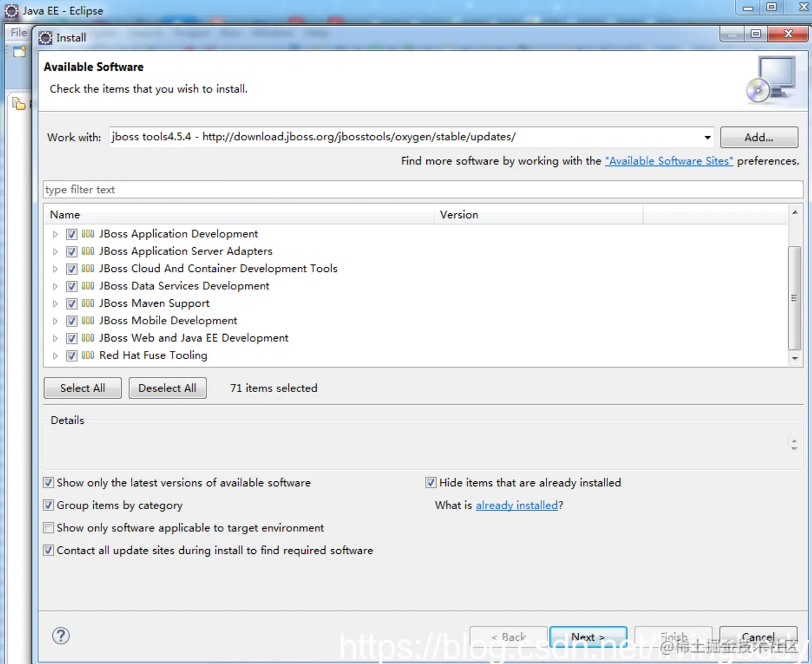Open the dialog help question mark icon
The width and height of the screenshot is (812, 664).
[61, 636]
